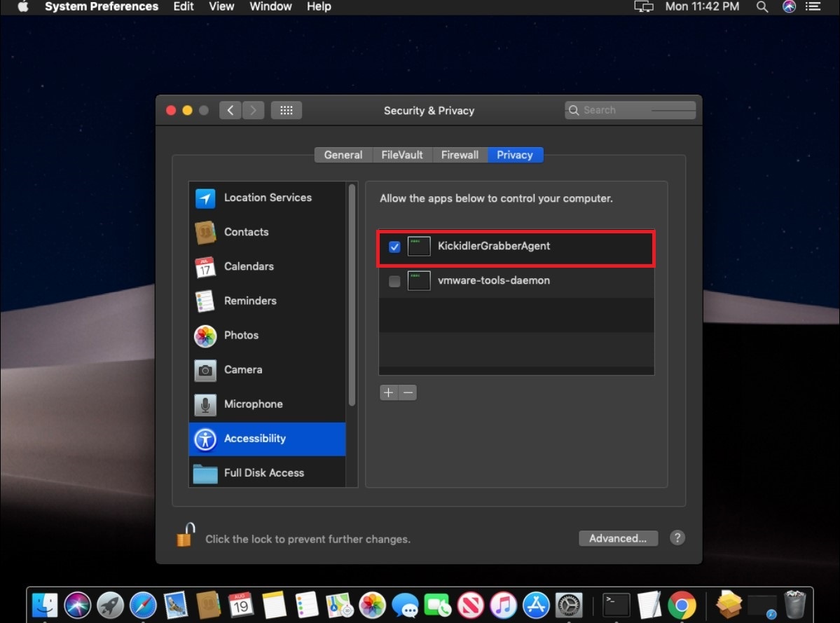The width and height of the screenshot is (840, 623).
Task: Open Google Chrome from the Dock
Action: coord(682,605)
